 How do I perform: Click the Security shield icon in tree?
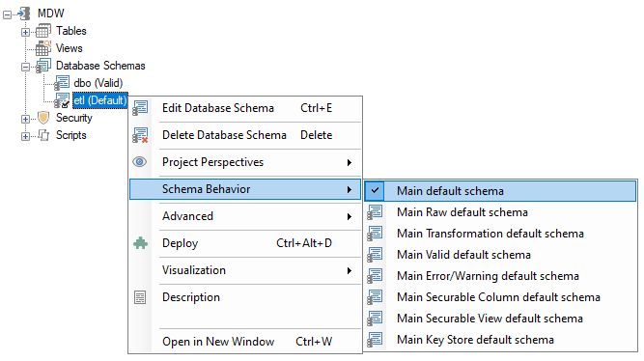point(43,118)
